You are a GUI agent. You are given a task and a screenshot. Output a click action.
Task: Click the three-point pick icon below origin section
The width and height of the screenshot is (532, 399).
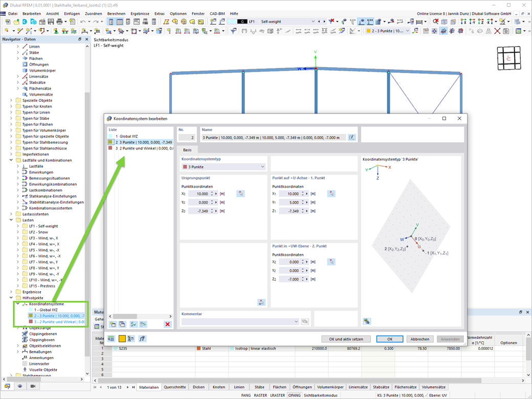261,302
